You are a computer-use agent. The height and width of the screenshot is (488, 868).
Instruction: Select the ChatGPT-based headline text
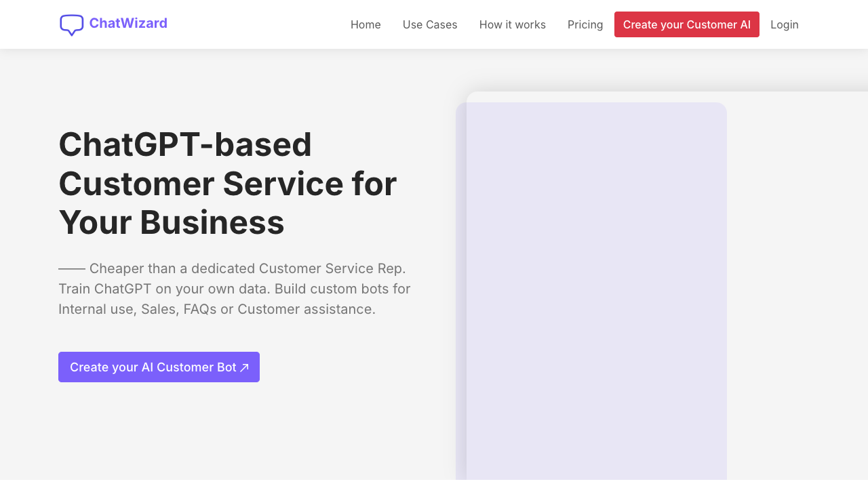click(x=227, y=184)
